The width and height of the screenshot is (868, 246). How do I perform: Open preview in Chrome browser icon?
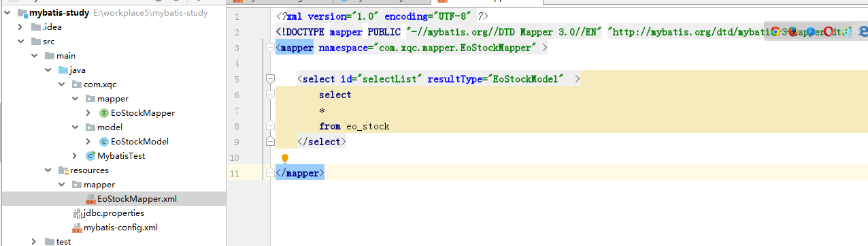tap(775, 31)
